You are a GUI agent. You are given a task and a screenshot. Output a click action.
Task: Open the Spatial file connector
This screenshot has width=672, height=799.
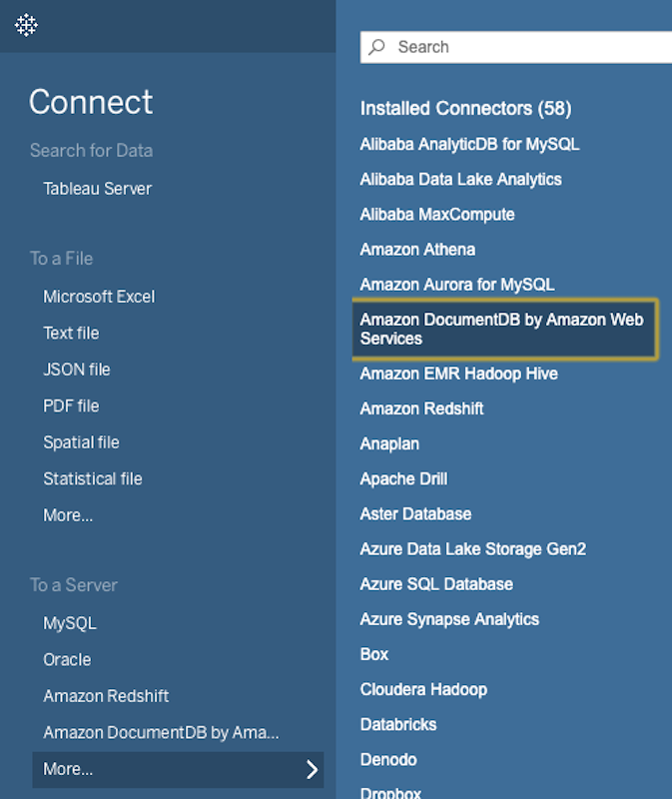83,441
